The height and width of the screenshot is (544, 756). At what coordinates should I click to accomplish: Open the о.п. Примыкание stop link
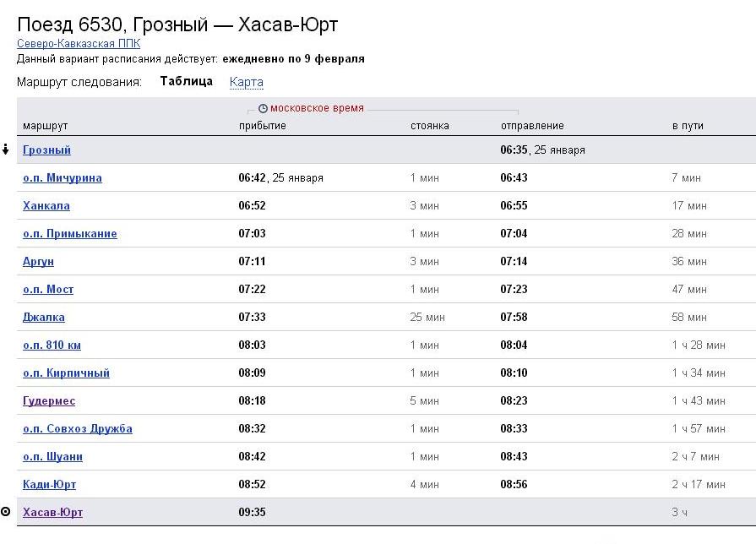[x=70, y=234]
